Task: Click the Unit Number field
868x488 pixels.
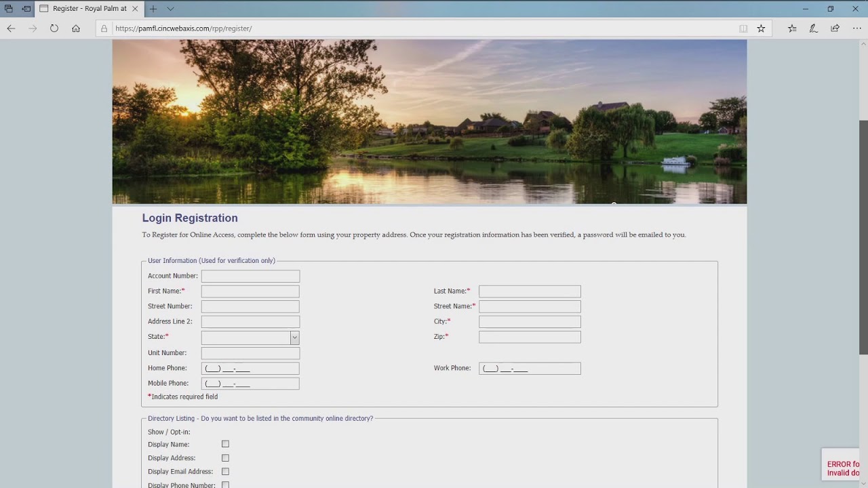Action: [250, 353]
